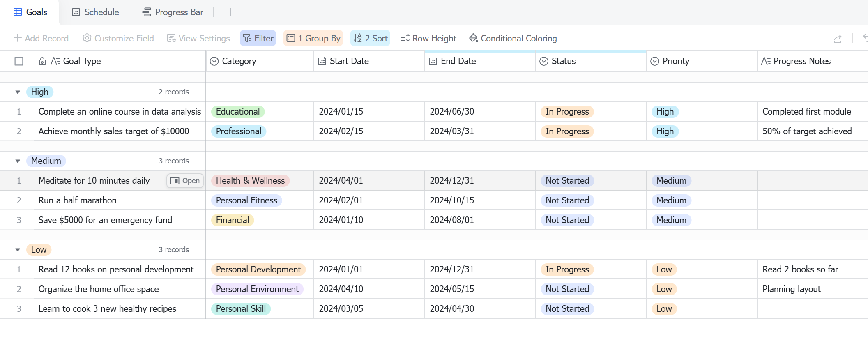Collapse the Medium priority group
Image resolution: width=868 pixels, height=359 pixels.
(x=18, y=161)
